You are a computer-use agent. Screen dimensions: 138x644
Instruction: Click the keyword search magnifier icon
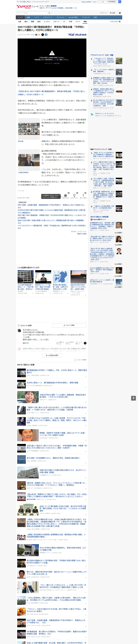[49, 13]
